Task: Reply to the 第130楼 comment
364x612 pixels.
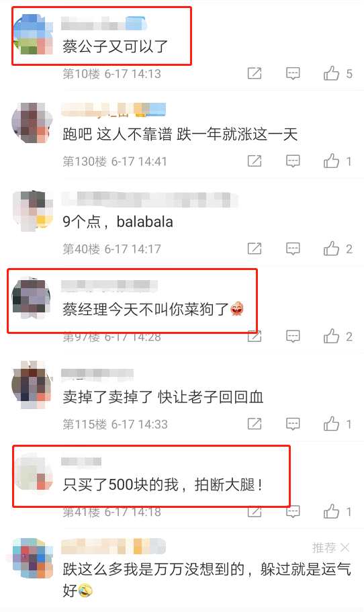Action: pyautogui.click(x=293, y=161)
